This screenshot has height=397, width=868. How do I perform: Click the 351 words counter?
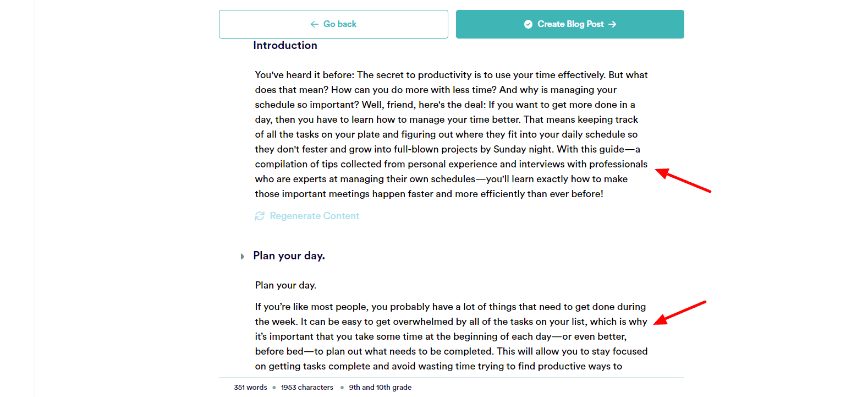pos(250,388)
